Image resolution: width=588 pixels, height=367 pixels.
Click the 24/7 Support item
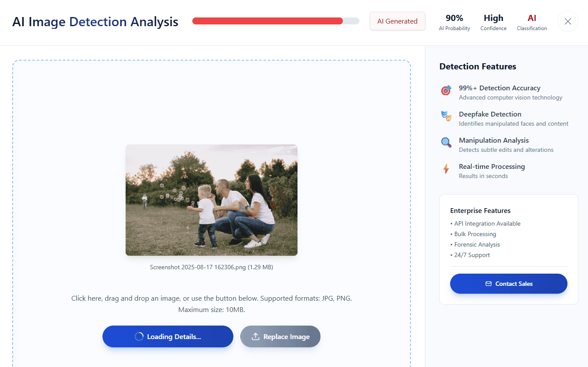coord(470,255)
